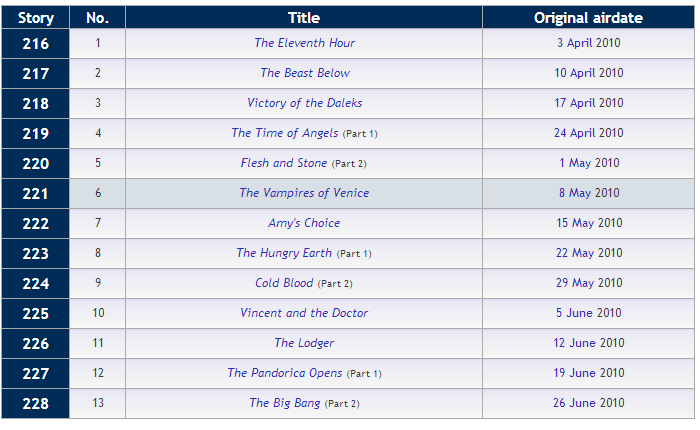The width and height of the screenshot is (700, 430).
Task: Select story number 221 cell
Action: click(x=35, y=193)
